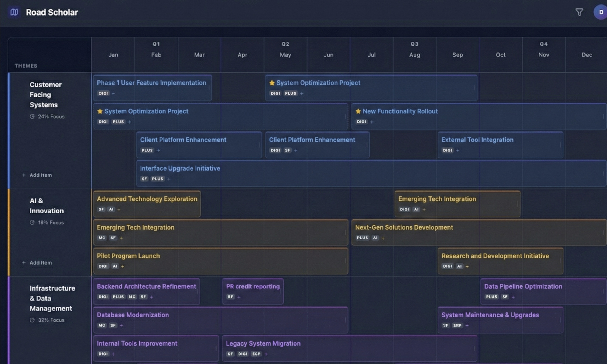This screenshot has width=607, height=364.
Task: Add tag to PR credit reporting card
Action: pos(239,297)
